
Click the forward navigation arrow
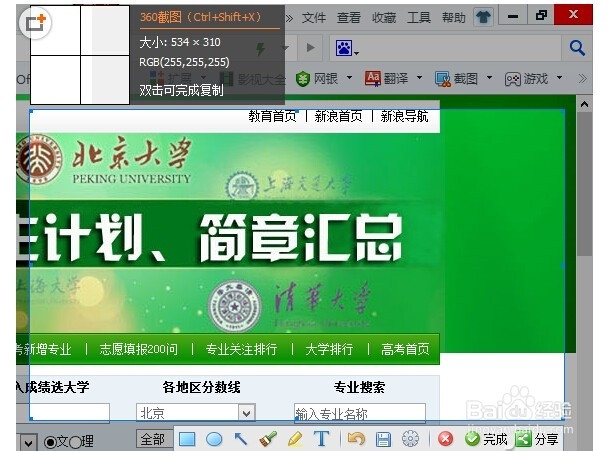point(310,48)
